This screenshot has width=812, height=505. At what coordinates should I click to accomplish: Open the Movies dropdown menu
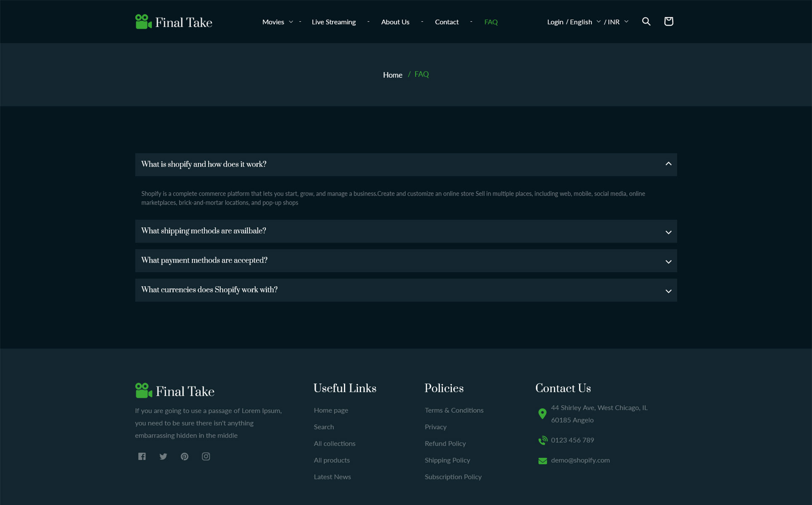[x=277, y=22]
